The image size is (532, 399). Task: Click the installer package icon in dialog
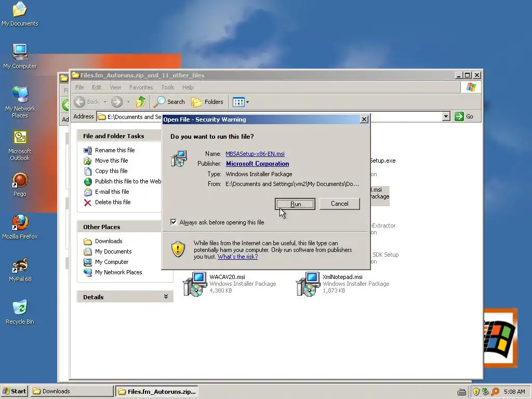(179, 158)
